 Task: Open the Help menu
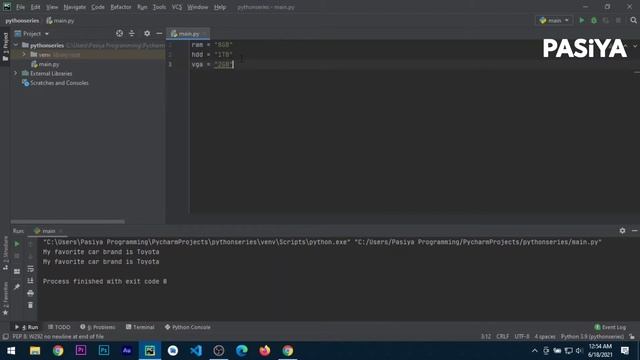point(220,7)
